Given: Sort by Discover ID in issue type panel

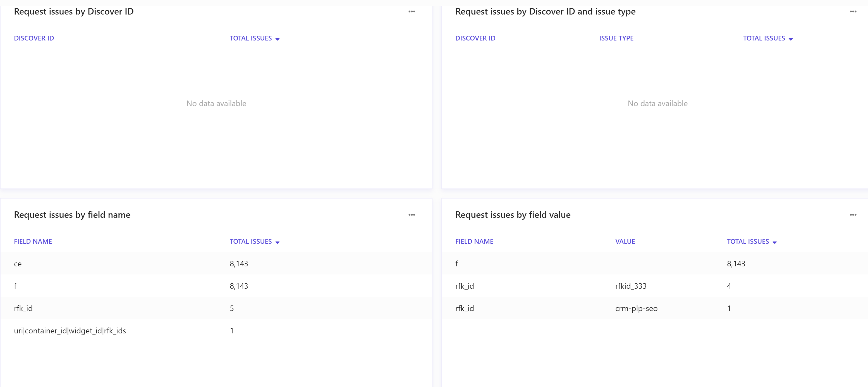Looking at the screenshot, I should click(475, 38).
